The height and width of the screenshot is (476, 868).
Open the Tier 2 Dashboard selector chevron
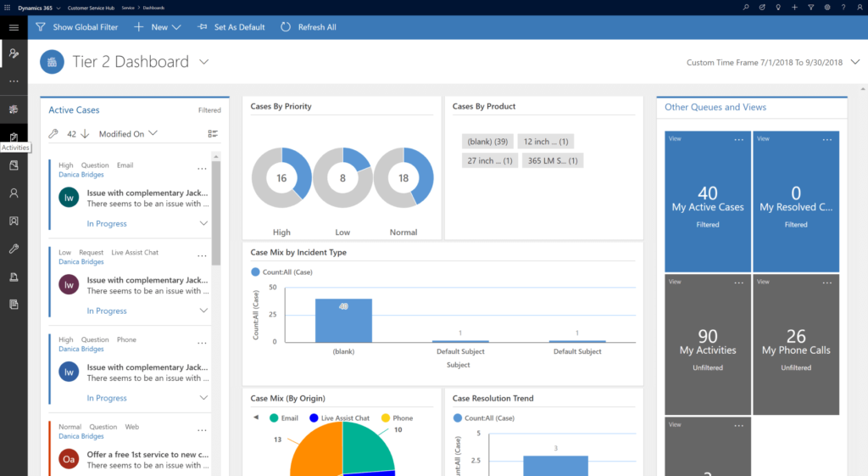click(x=203, y=62)
